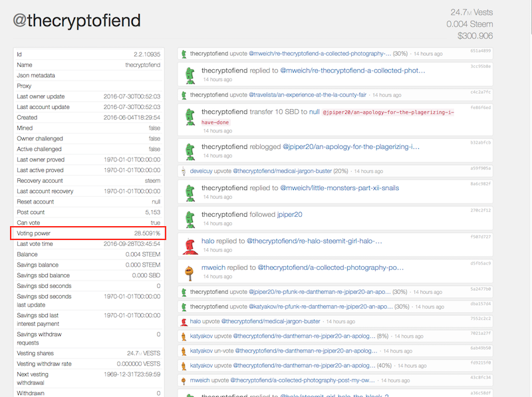Screen dimensions: 532x397
Task: Click orange mweich avatar beside 'mweich replied to' entry
Action: tap(189, 273)
